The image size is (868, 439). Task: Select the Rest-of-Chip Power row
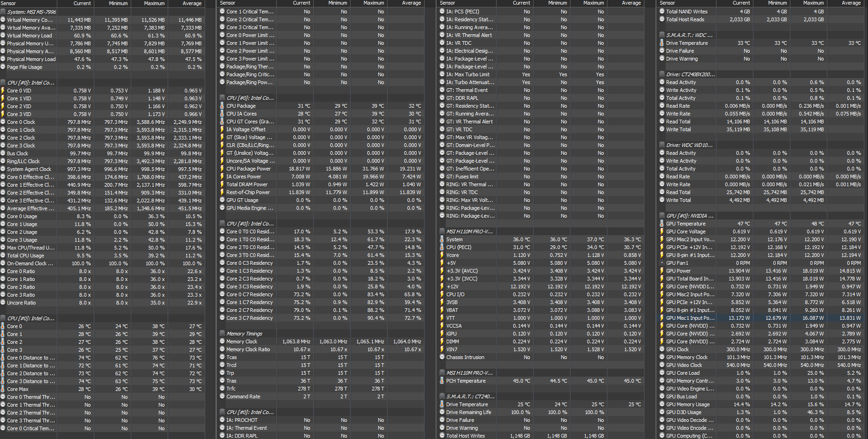click(x=322, y=192)
